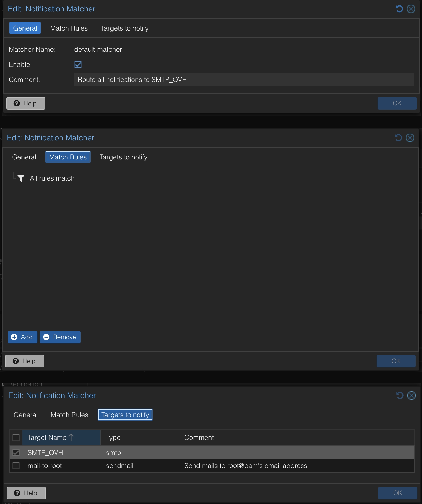Click the plus icon on the Add button
The image size is (422, 504).
[14, 337]
